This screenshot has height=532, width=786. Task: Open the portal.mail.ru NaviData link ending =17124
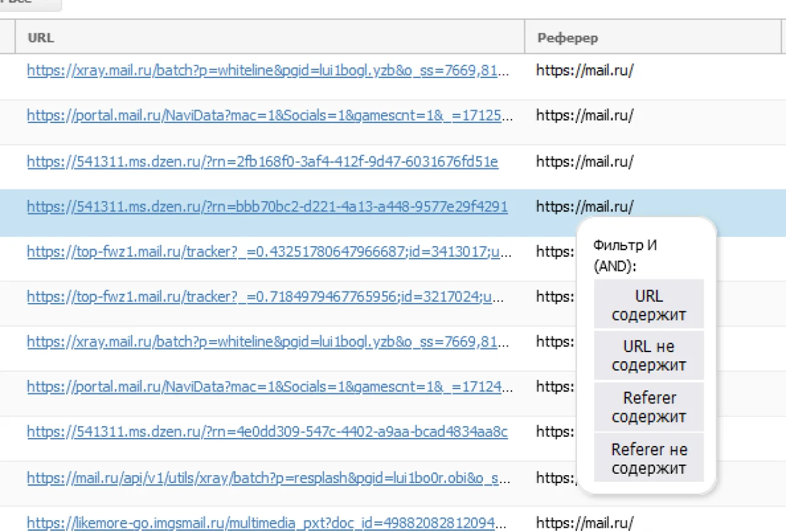(x=270, y=387)
